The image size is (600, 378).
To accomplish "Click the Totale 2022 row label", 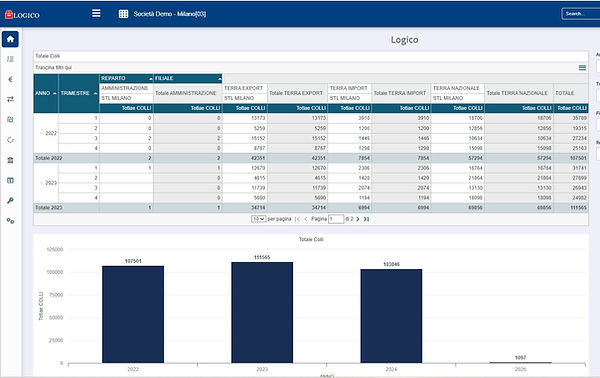I will 49,158.
